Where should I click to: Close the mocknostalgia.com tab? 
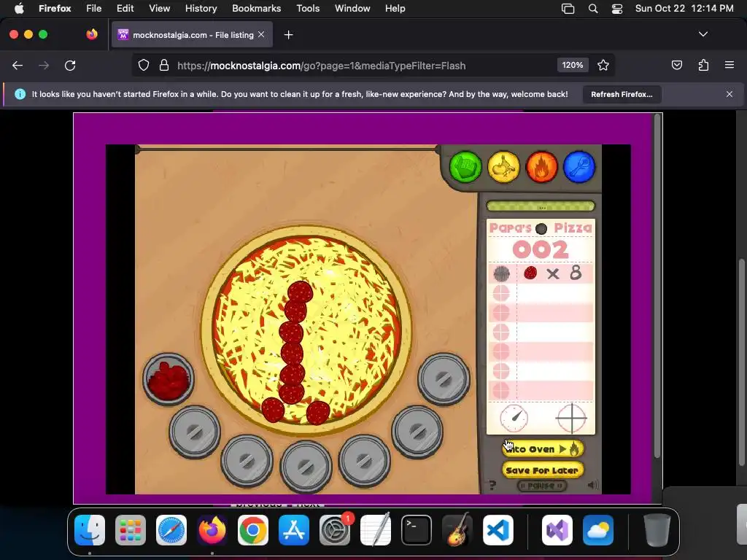pyautogui.click(x=261, y=35)
